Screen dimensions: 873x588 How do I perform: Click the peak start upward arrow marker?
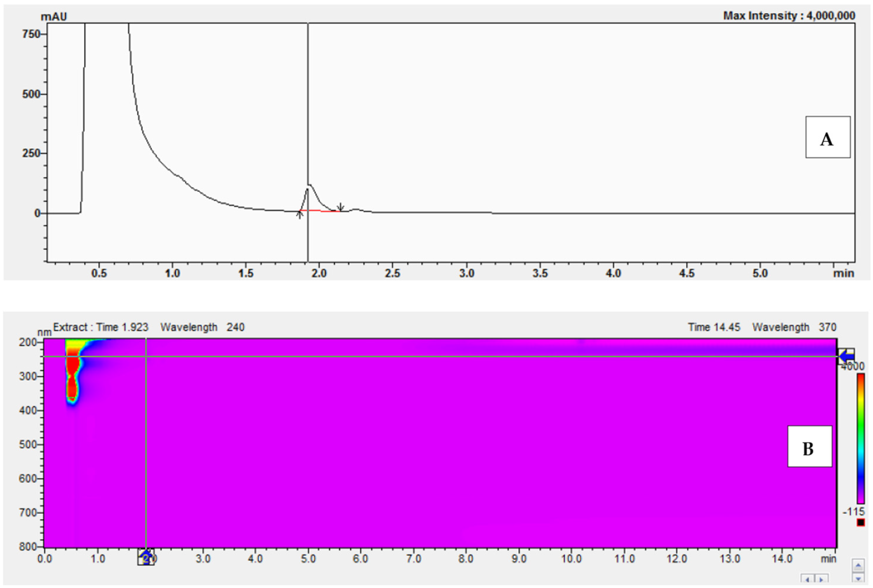point(299,215)
